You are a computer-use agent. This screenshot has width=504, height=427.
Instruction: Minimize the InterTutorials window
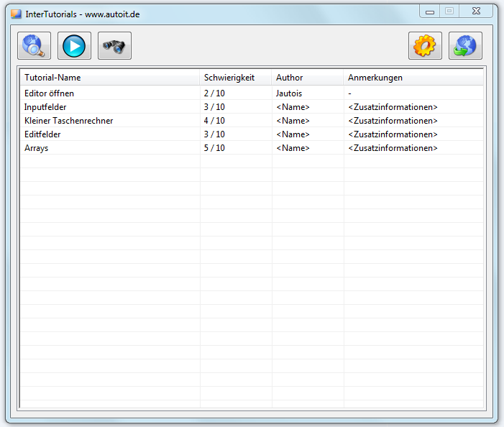coord(429,12)
